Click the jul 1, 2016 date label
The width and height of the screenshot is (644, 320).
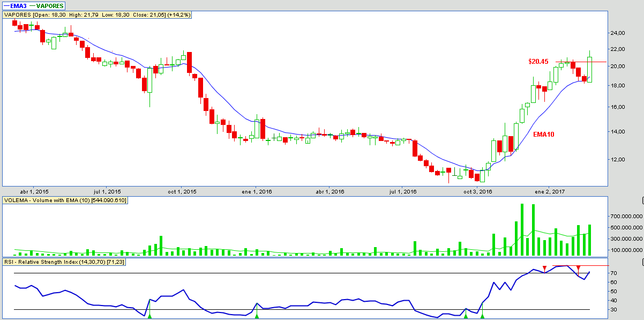point(402,191)
